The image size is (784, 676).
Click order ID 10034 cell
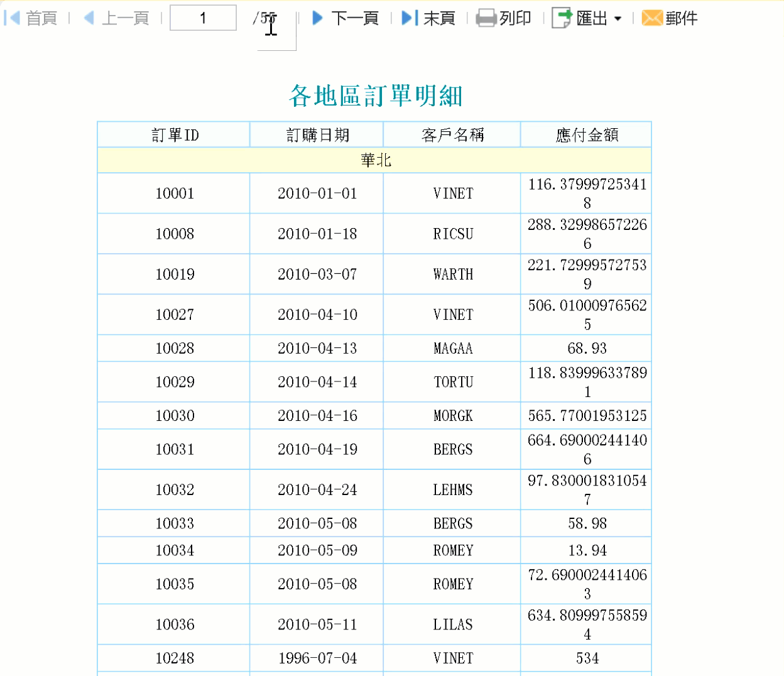174,550
